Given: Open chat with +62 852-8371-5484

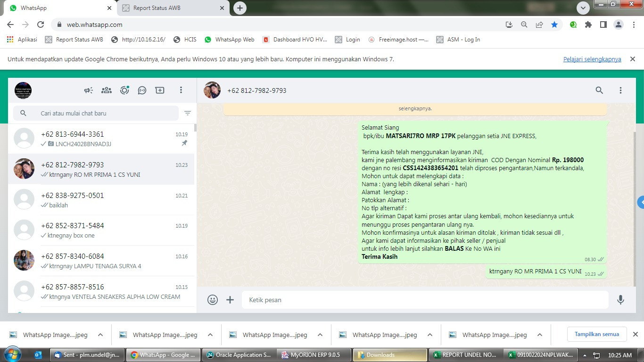Looking at the screenshot, I should [x=101, y=230].
